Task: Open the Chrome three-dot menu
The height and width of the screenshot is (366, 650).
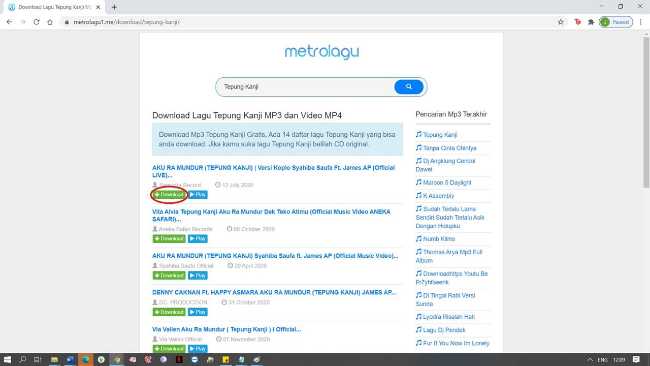Action: 641,22
